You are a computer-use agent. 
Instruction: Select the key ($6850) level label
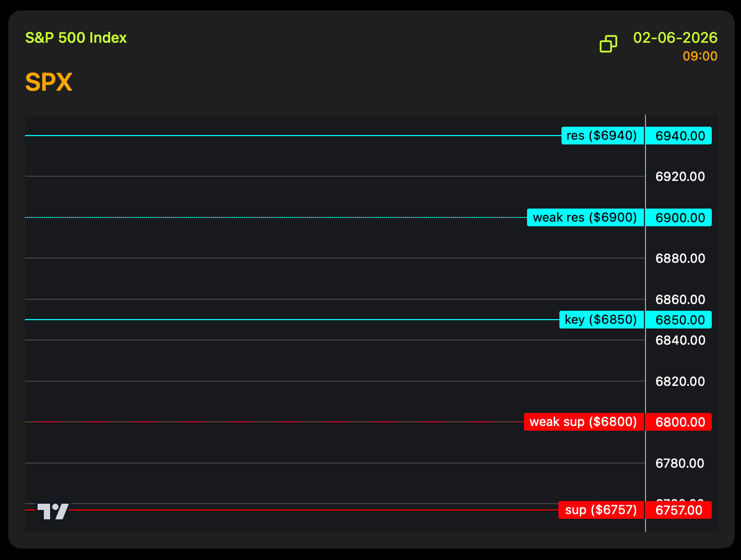[601, 320]
